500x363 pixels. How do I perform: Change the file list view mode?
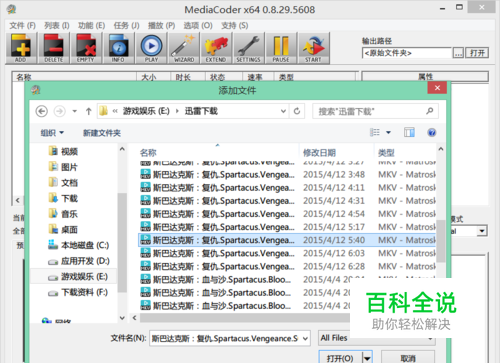[x=375, y=132]
